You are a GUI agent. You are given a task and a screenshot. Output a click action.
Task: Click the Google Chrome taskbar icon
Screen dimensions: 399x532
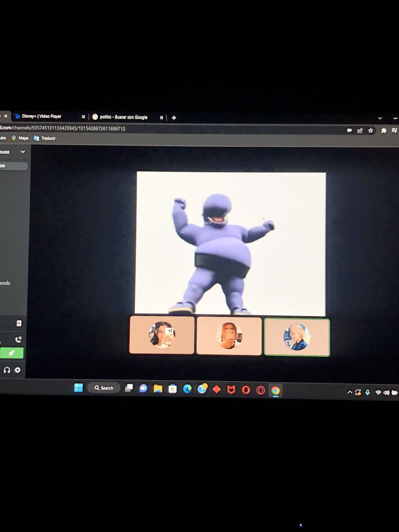click(x=275, y=391)
